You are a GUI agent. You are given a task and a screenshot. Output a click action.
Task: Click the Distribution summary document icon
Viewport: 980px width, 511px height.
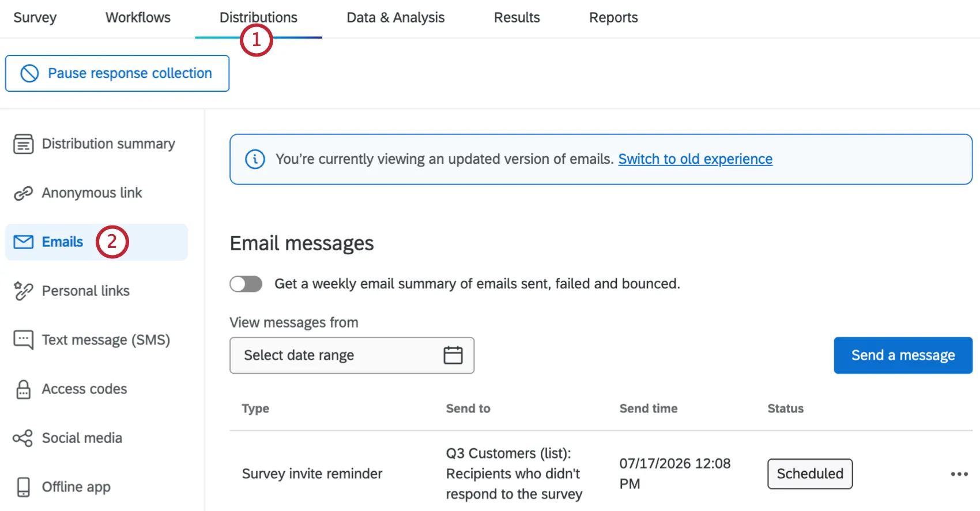click(24, 144)
